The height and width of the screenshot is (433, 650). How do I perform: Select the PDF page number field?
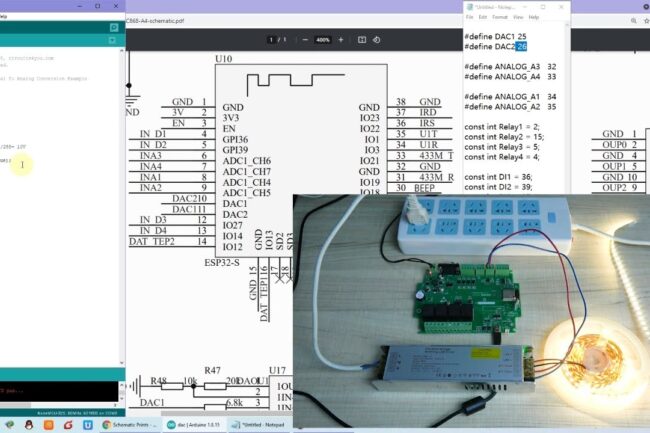click(273, 40)
